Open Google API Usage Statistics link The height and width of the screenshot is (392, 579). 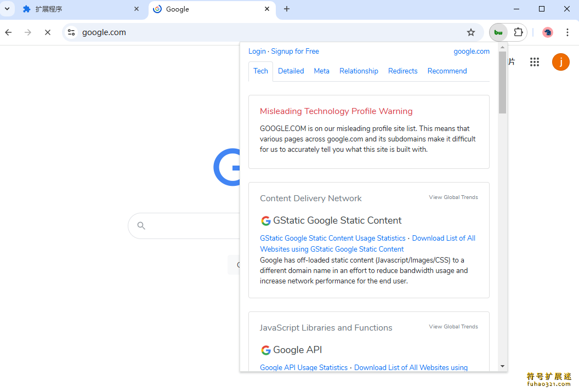pyautogui.click(x=304, y=368)
